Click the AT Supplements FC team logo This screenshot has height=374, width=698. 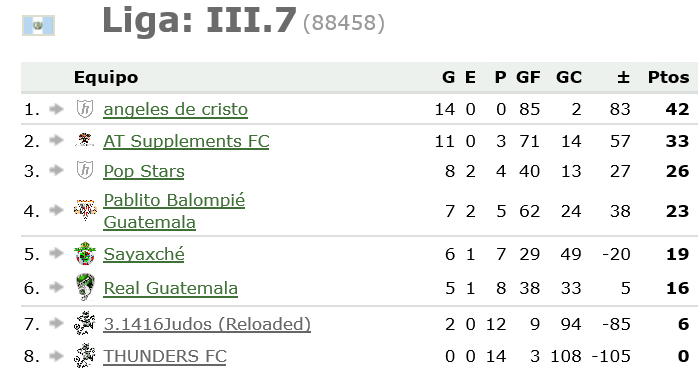coord(85,141)
